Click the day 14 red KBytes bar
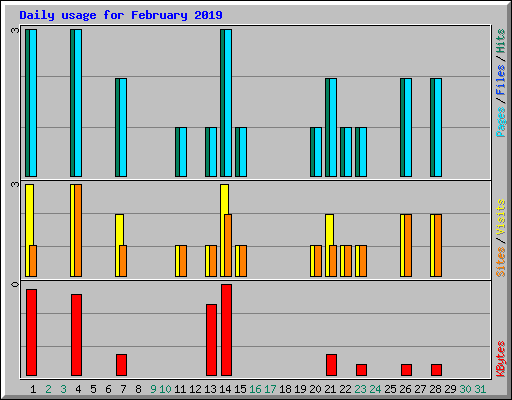The image size is (512, 400). click(226, 330)
